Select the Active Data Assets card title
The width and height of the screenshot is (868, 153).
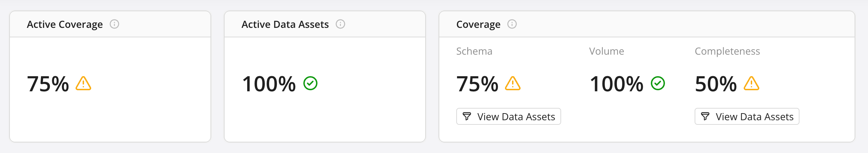point(285,24)
